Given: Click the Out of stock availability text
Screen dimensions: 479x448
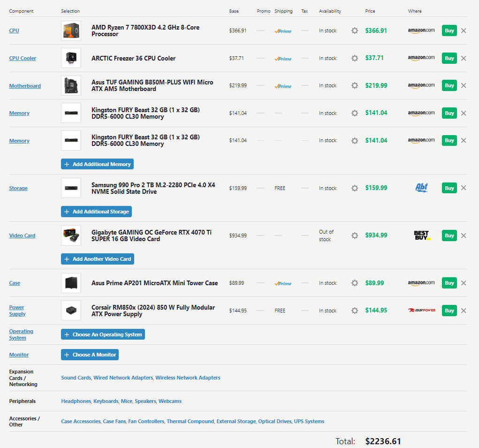Looking at the screenshot, I should tap(326, 235).
